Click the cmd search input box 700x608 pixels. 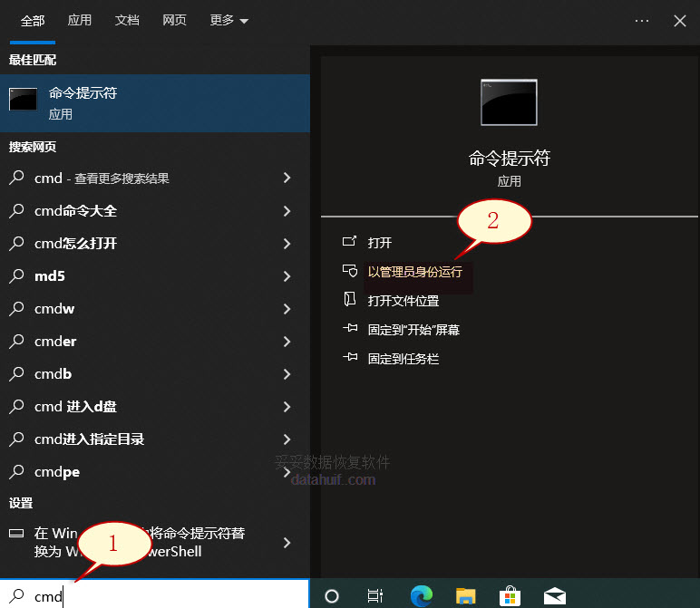[x=154, y=594]
